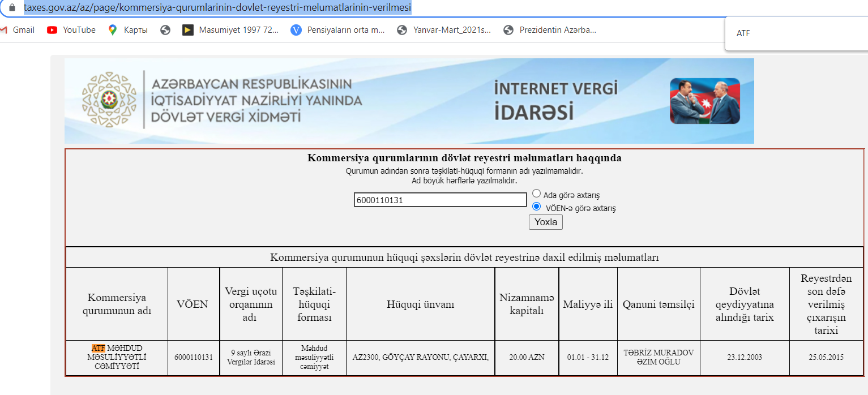Click the highlighted ATF company name cell

pos(117,358)
